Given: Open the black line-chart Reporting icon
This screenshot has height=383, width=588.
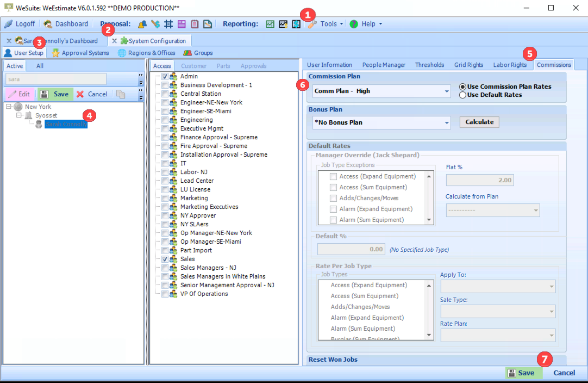Looking at the screenshot, I should [x=283, y=24].
